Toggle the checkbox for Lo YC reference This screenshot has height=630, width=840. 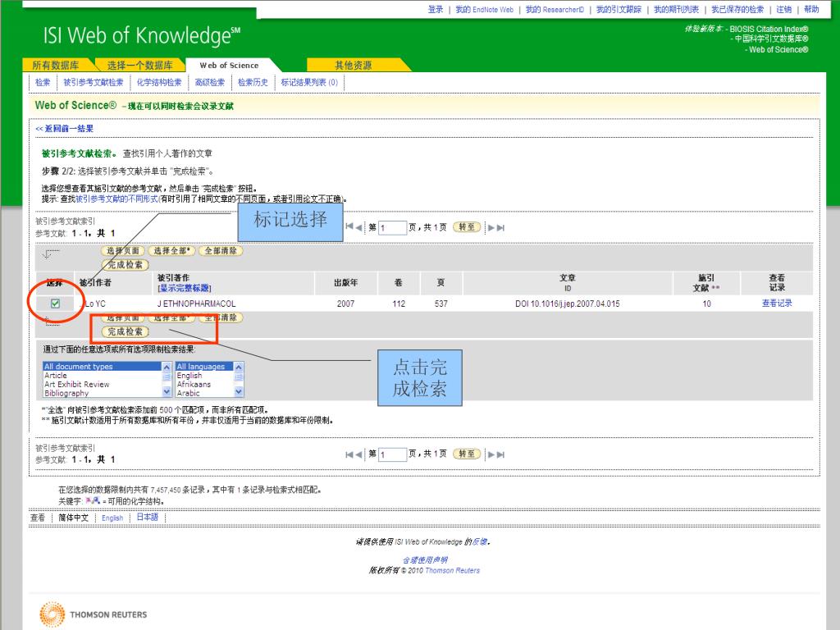55,304
